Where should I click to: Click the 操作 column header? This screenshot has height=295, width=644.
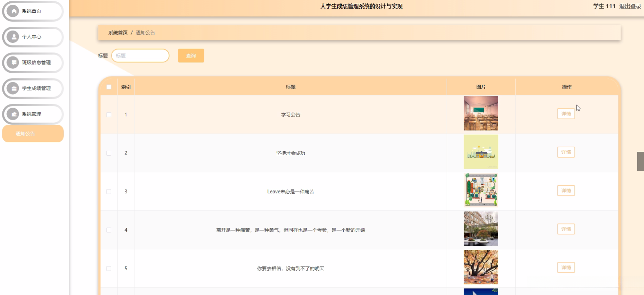(x=567, y=87)
